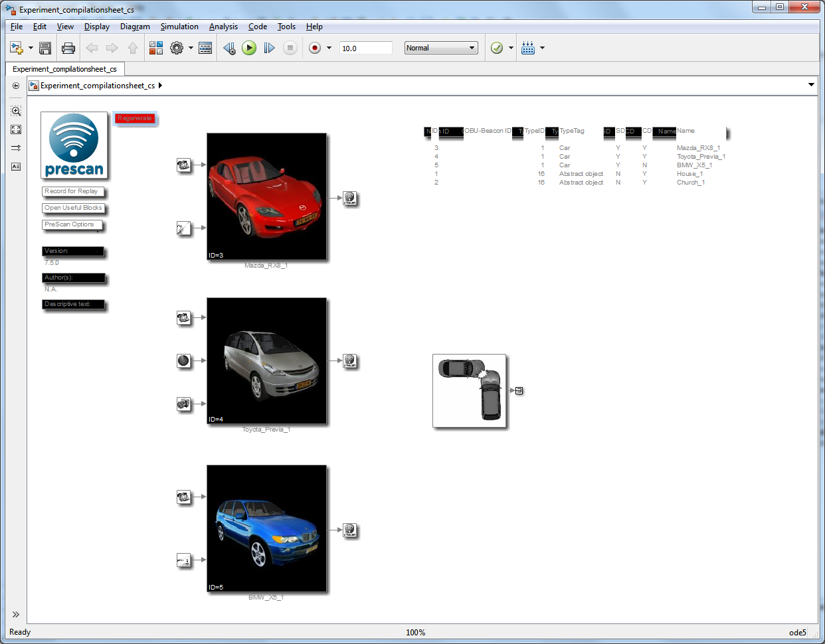Click the Open Useful Blocks button
The image size is (825, 644).
point(73,208)
